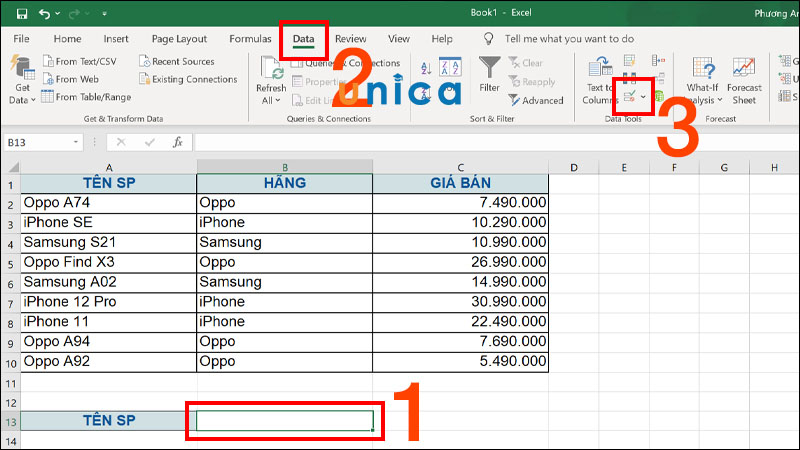Image resolution: width=800 pixels, height=450 pixels.
Task: Open the What-If Analysis dropdown
Action: pos(703,81)
